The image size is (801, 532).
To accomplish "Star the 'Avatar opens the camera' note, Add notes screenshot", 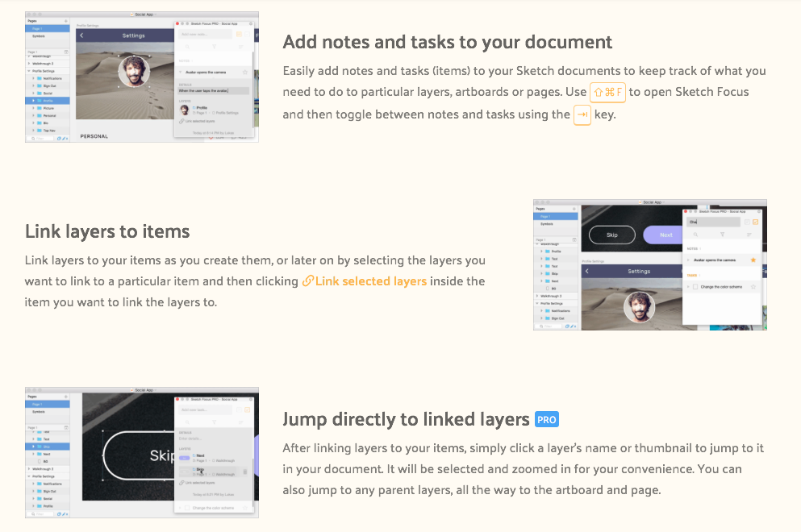I will pos(245,72).
